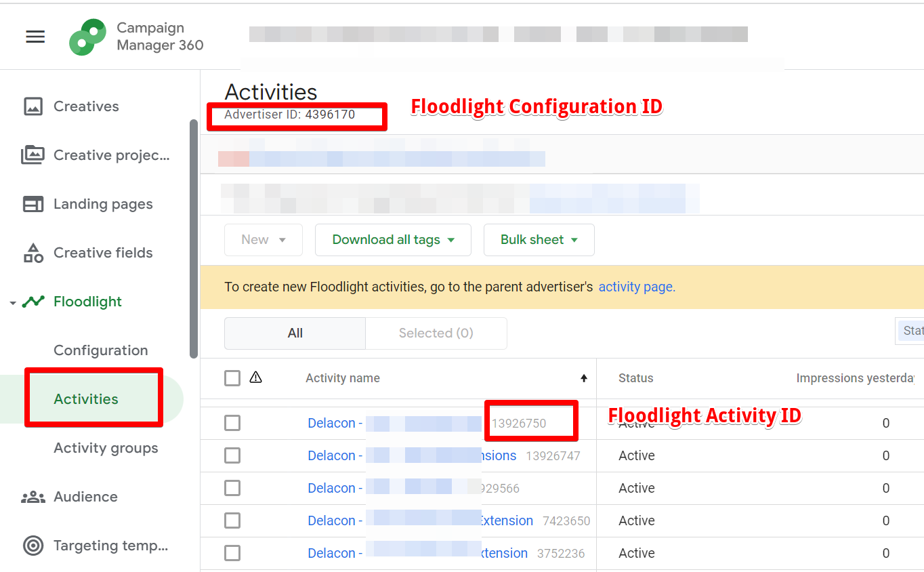Open the Delacon extension activity 3752236
The image size is (924, 572).
click(417, 553)
